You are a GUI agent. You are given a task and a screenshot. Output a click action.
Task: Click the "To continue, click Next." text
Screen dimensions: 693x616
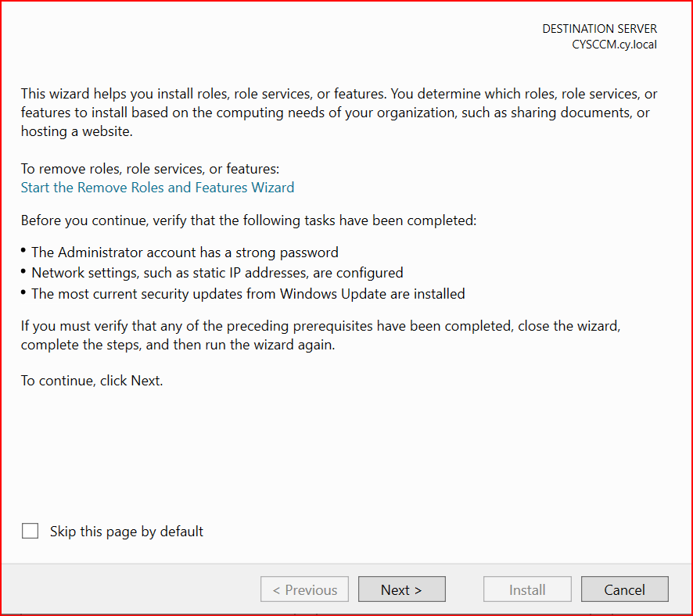click(x=92, y=381)
